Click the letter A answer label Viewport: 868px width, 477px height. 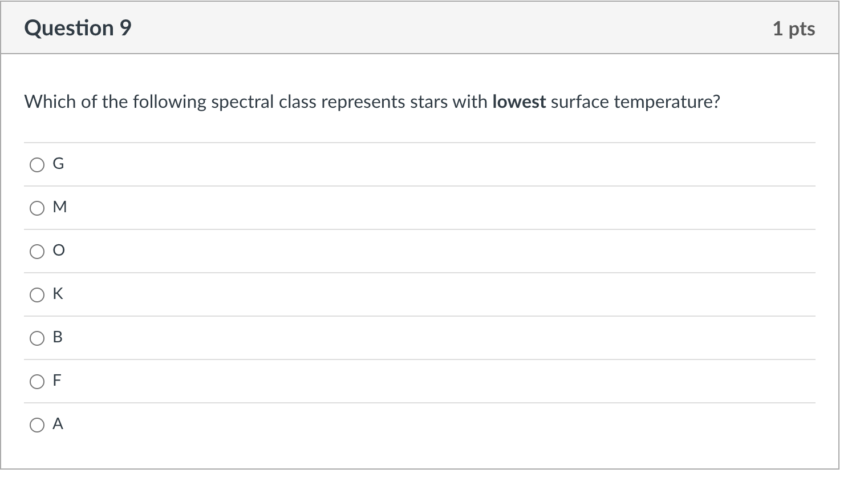tap(58, 424)
